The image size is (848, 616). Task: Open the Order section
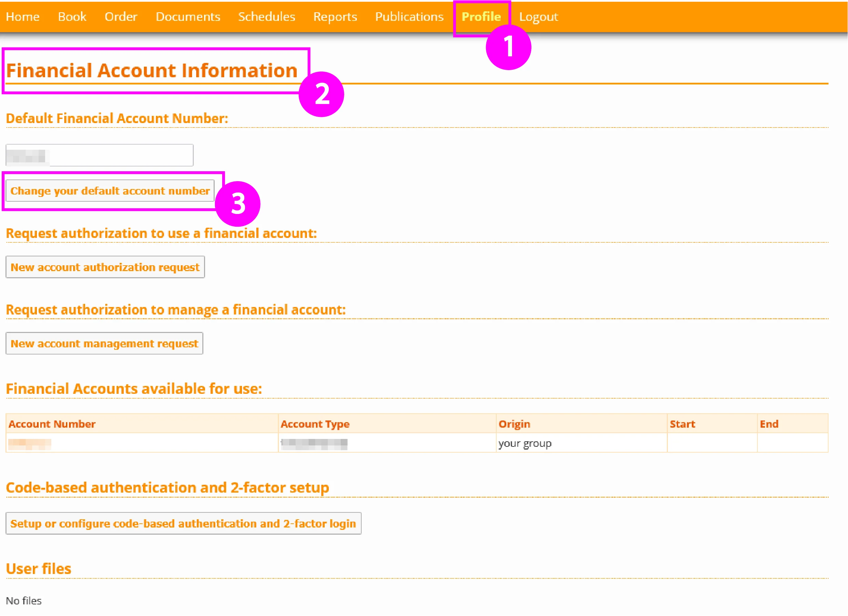pos(121,16)
